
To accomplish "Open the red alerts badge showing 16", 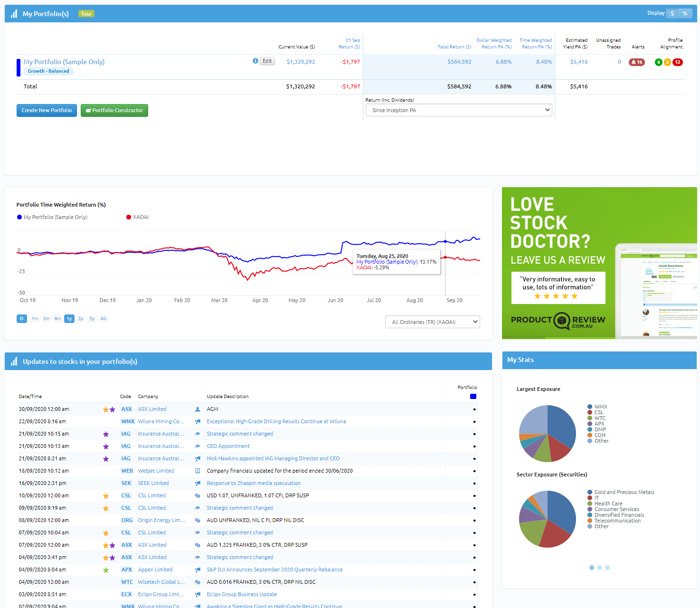I will (636, 62).
